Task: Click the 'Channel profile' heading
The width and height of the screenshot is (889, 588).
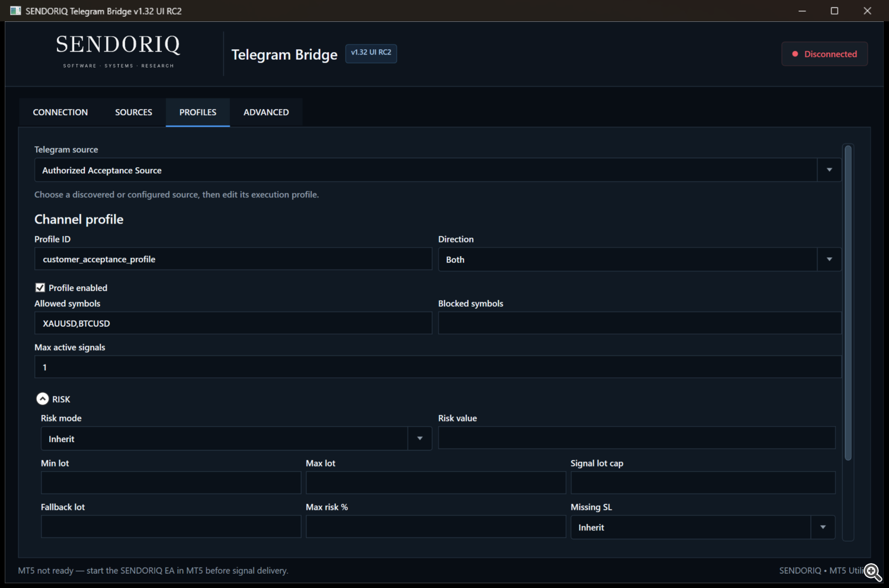Action: point(79,219)
